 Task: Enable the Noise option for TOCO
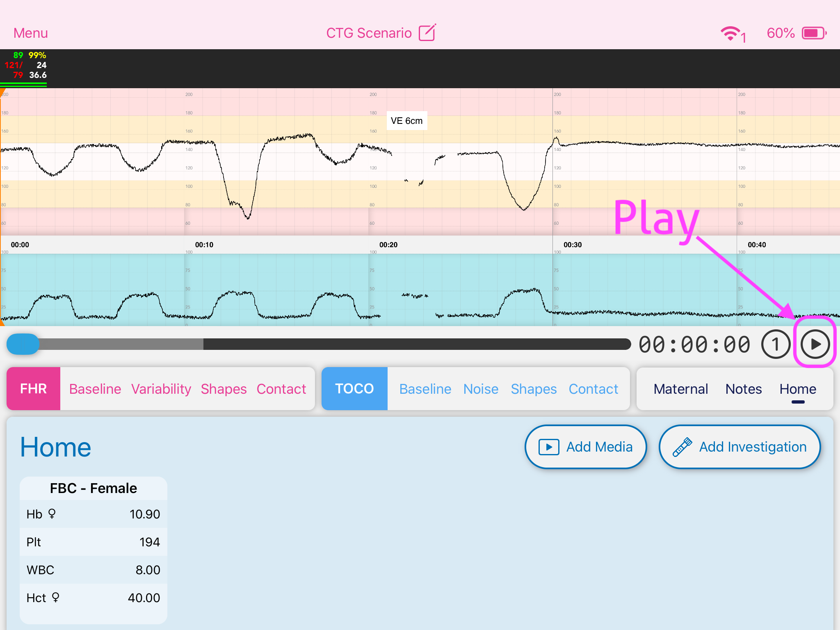click(x=481, y=388)
